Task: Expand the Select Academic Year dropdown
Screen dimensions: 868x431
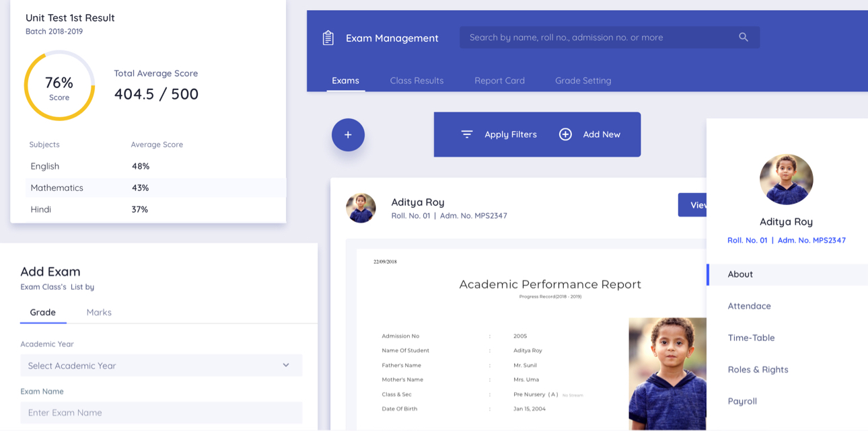Action: pos(161,366)
